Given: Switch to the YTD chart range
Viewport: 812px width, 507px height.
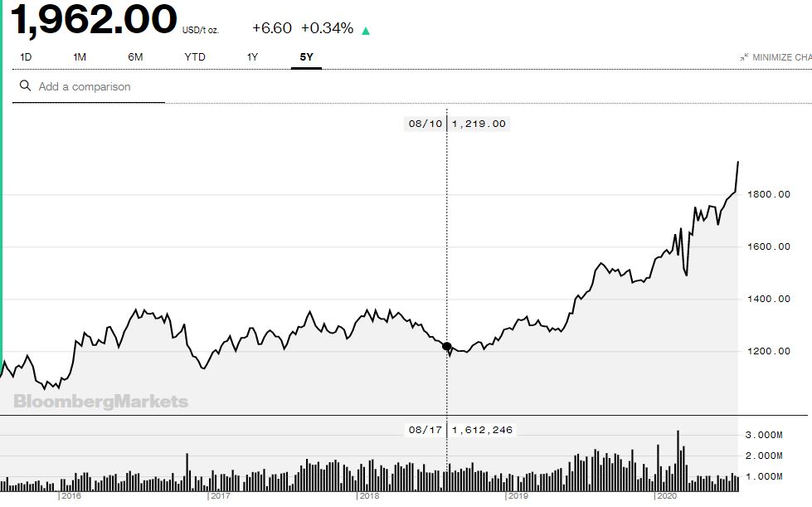Looking at the screenshot, I should (195, 57).
